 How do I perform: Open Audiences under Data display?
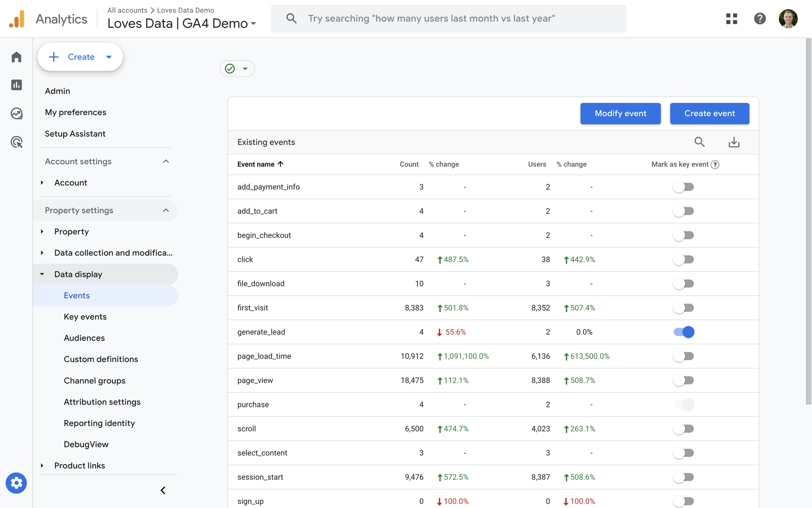click(84, 338)
